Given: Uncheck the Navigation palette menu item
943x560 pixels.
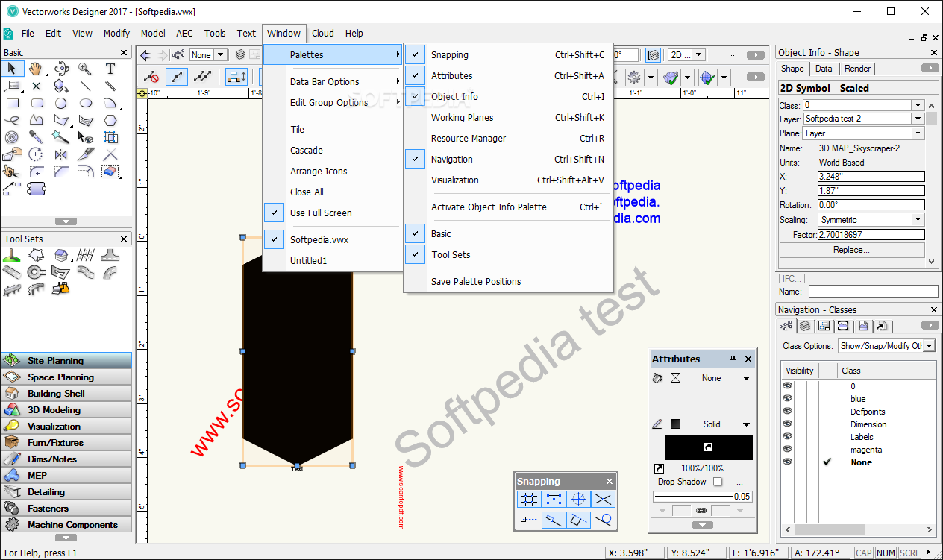Looking at the screenshot, I should [x=508, y=159].
